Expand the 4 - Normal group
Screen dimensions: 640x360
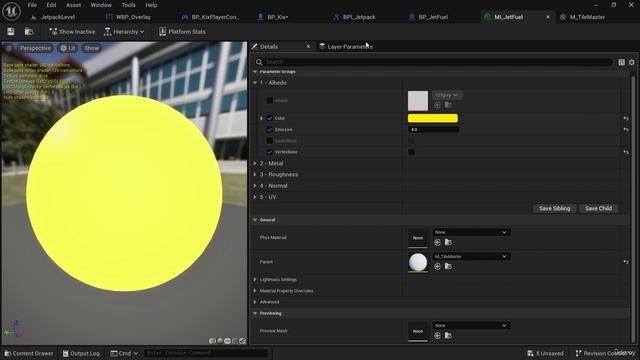pyautogui.click(x=255, y=186)
